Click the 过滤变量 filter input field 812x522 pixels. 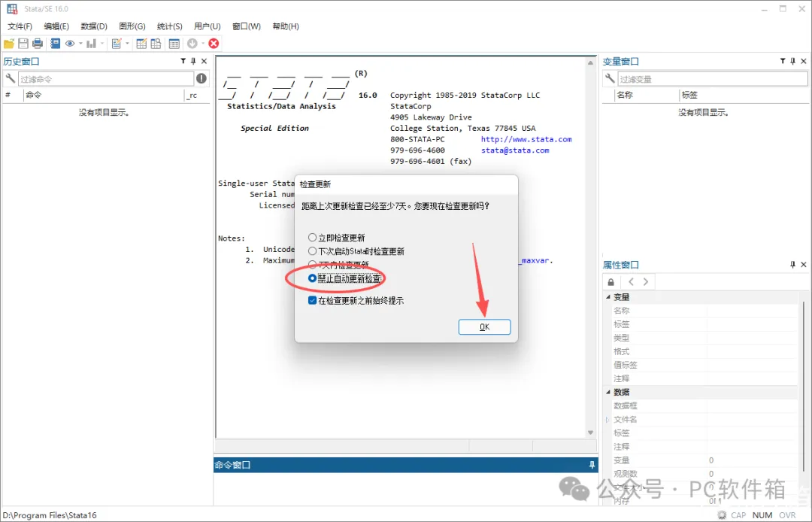(713, 79)
